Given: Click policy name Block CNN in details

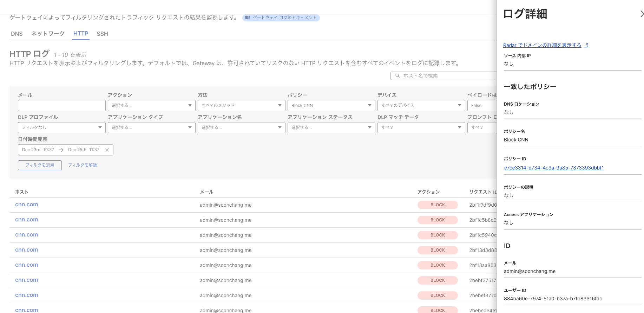Looking at the screenshot, I should [x=516, y=140].
